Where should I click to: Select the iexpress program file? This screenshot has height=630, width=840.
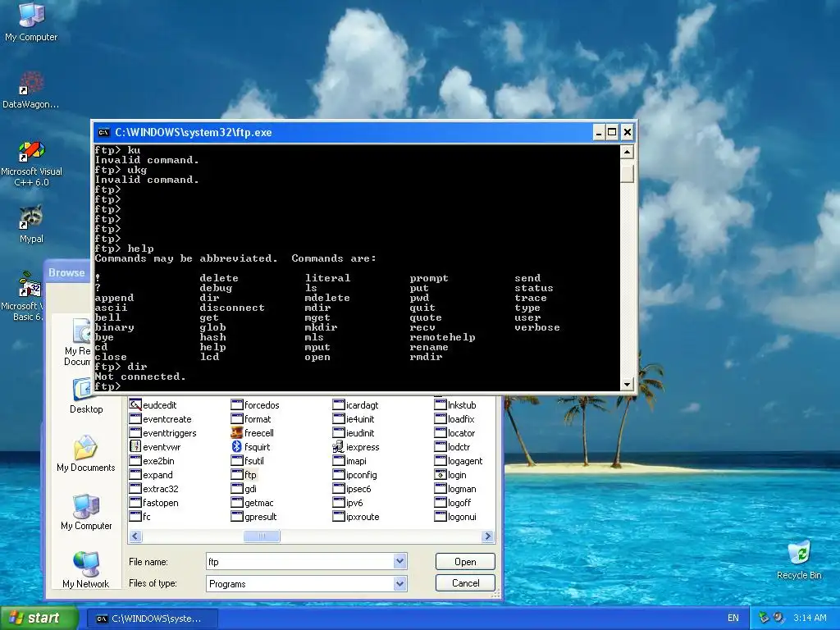(356, 447)
